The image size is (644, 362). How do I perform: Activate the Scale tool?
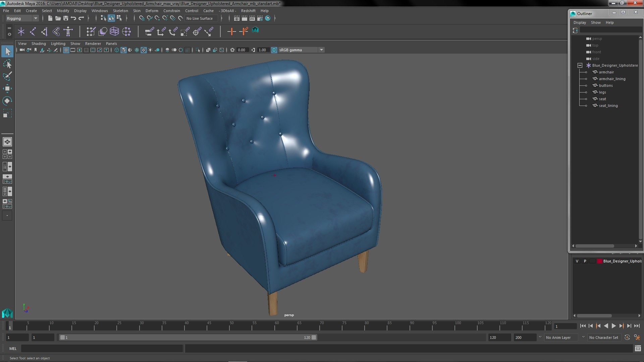coord(7,113)
